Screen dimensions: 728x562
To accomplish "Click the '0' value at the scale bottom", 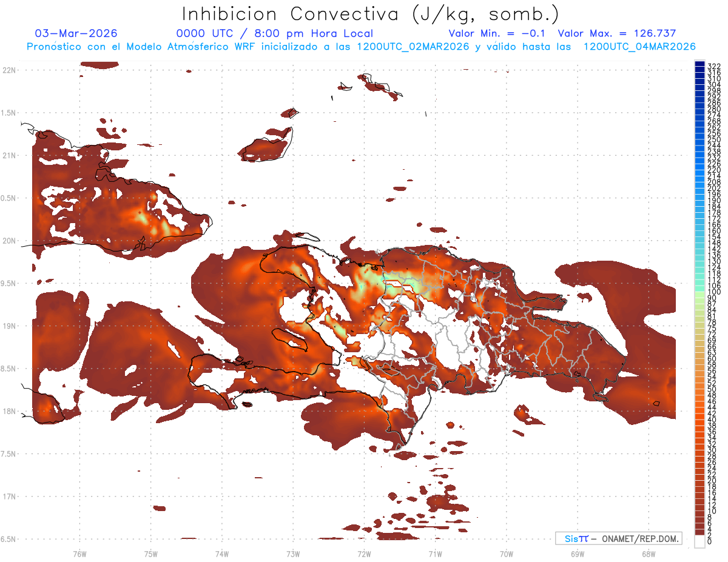I will click(709, 541).
